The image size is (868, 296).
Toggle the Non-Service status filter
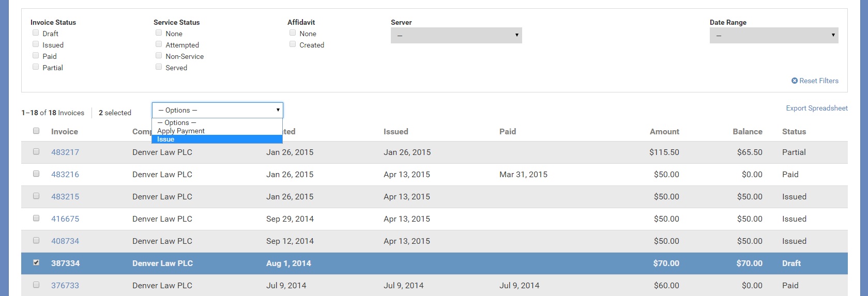click(159, 56)
